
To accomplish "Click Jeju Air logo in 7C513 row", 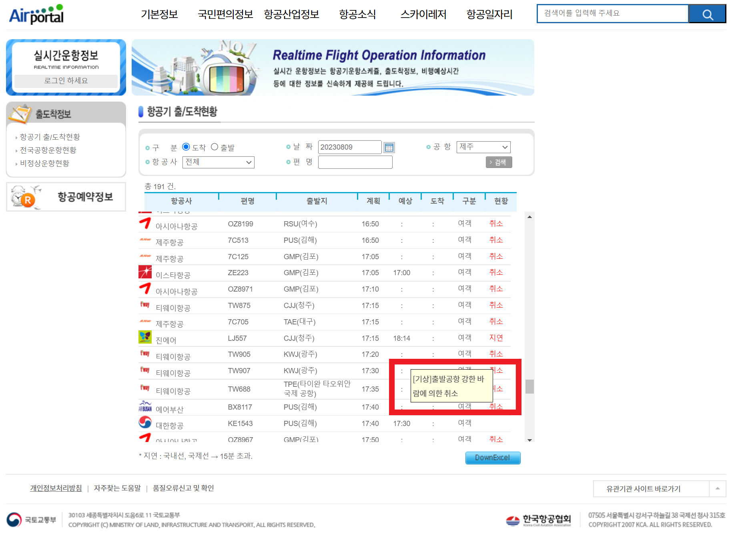I will pos(145,240).
